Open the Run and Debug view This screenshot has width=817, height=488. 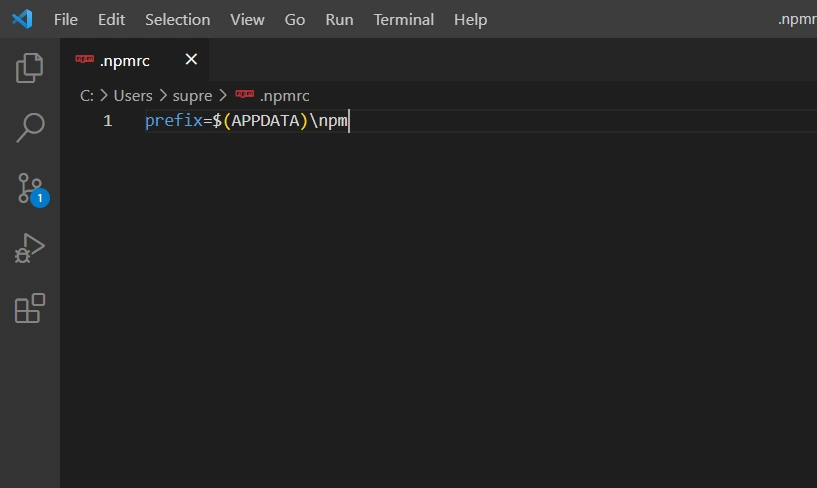coord(30,248)
